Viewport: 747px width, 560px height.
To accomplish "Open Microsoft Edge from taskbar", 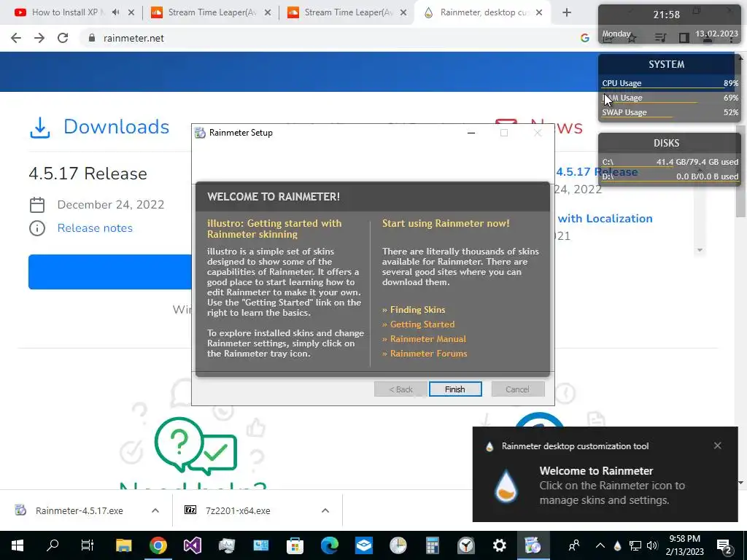I will [x=329, y=545].
